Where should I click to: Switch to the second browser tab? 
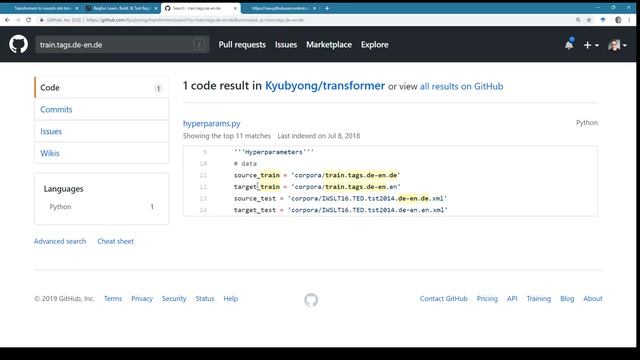pyautogui.click(x=121, y=8)
